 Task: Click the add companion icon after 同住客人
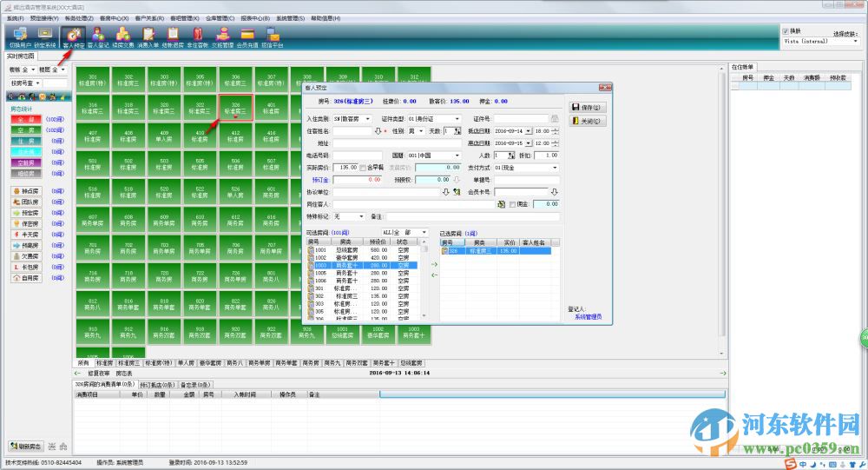tap(501, 204)
